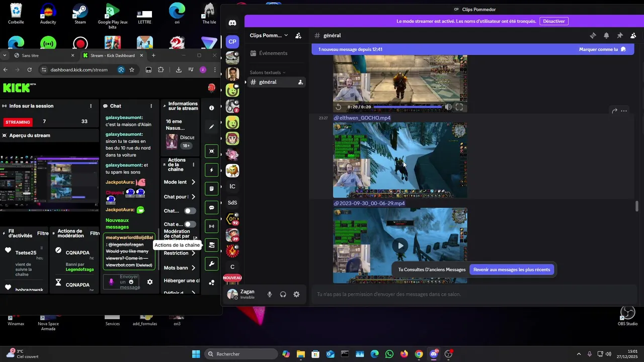The height and width of the screenshot is (362, 644).
Task: Toggle Kick chat bubble panel icon
Action: coord(212,208)
